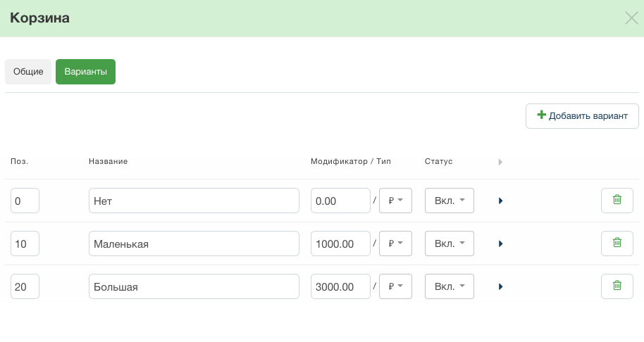Focus position field with value 20

(x=25, y=286)
